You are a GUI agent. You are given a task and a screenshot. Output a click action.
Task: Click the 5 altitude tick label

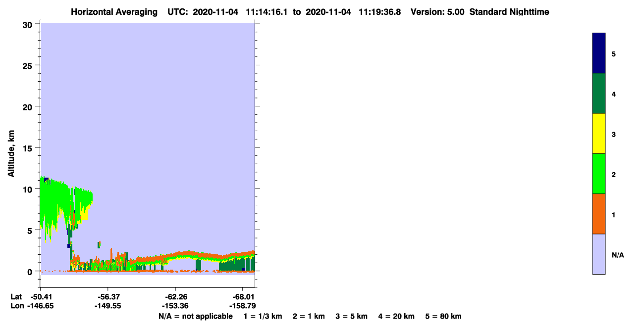point(31,230)
